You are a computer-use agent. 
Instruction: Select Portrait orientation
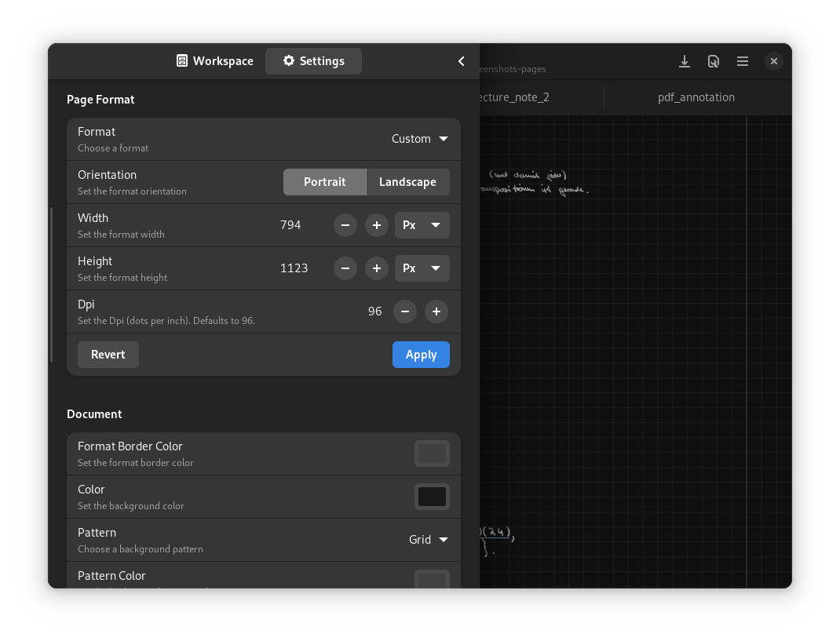pos(325,182)
